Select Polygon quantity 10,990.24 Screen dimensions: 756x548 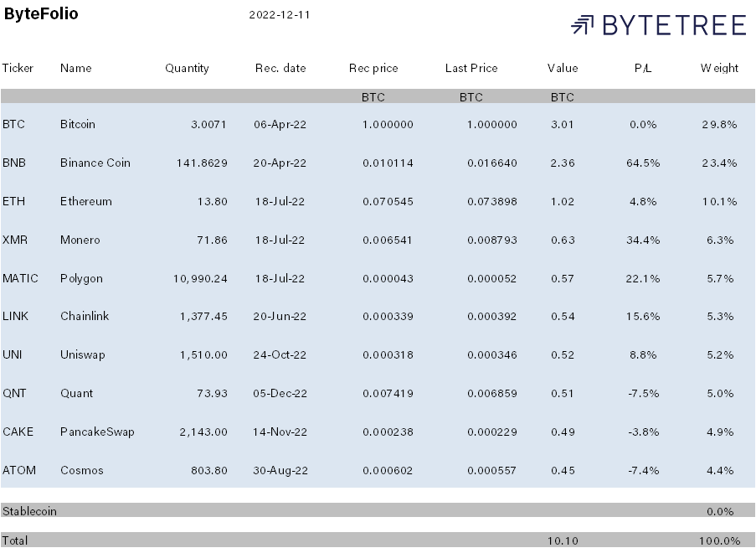(200, 278)
